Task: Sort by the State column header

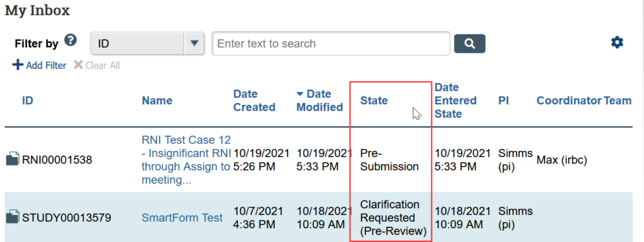Action: [x=374, y=101]
